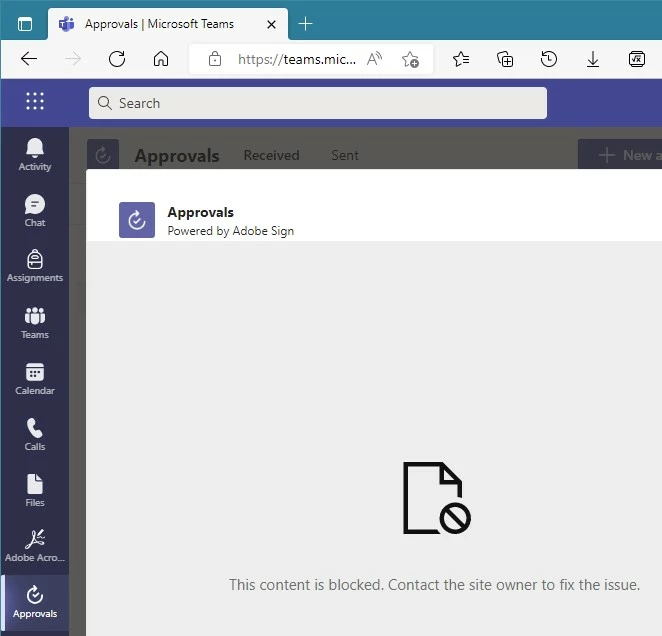
Task: Select the Approvals app in the sidebar
Action: pos(35,602)
